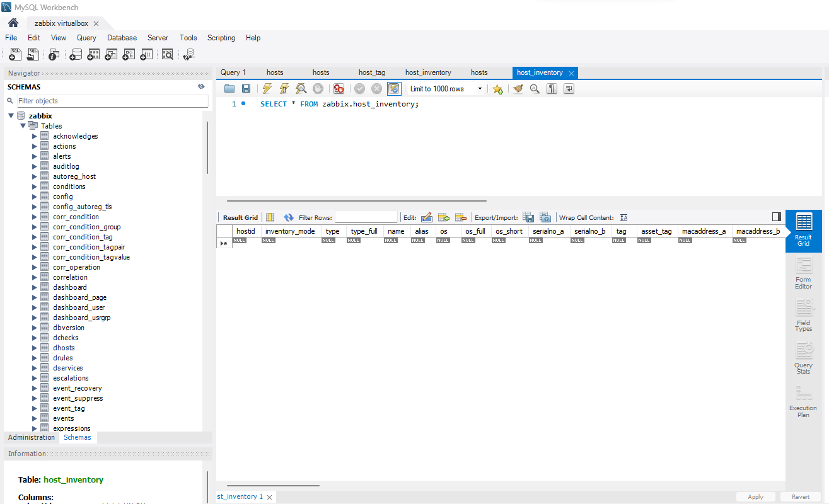Image resolution: width=829 pixels, height=504 pixels.
Task: Click the Beautify query broom icon
Action: pyautogui.click(x=518, y=89)
